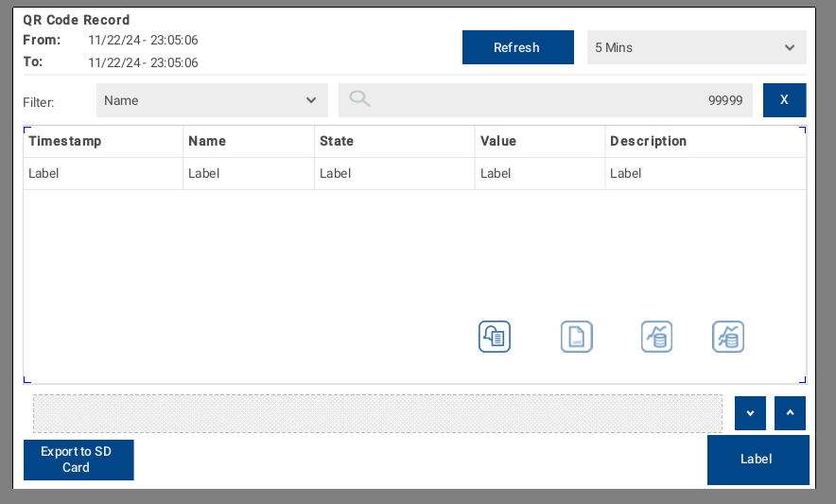Click the double-line trend database icon
836x504 pixels.
click(728, 337)
